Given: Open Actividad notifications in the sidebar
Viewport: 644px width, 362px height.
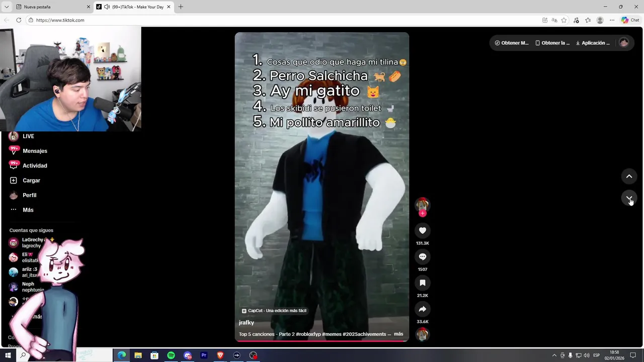Looking at the screenshot, I should tap(35, 165).
